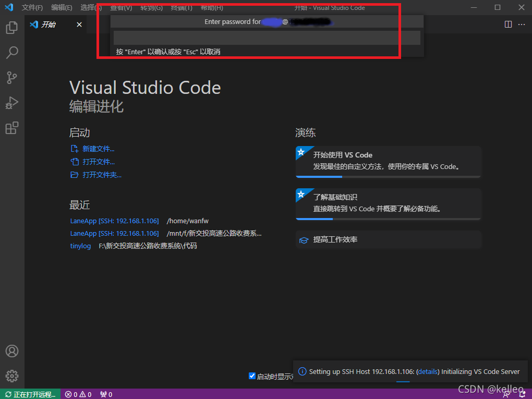Viewport: 532px width, 399px height.
Task: Open the Search view in activity bar
Action: (12, 53)
